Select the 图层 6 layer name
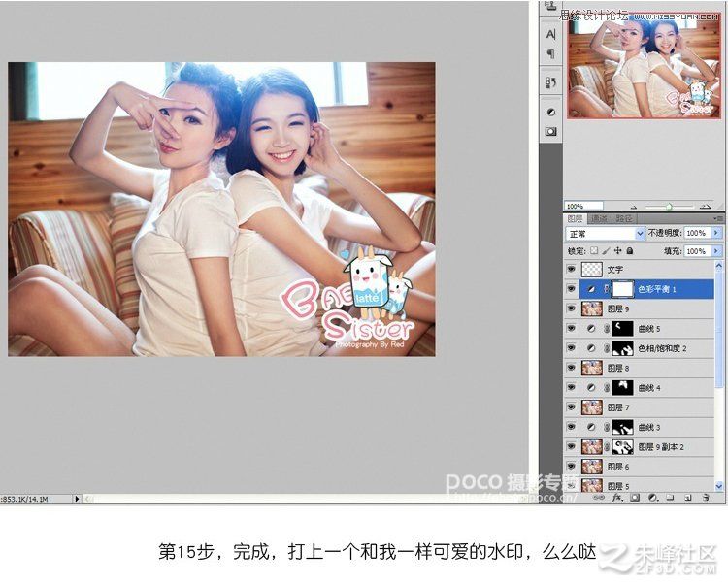728x584 pixels. pos(618,467)
